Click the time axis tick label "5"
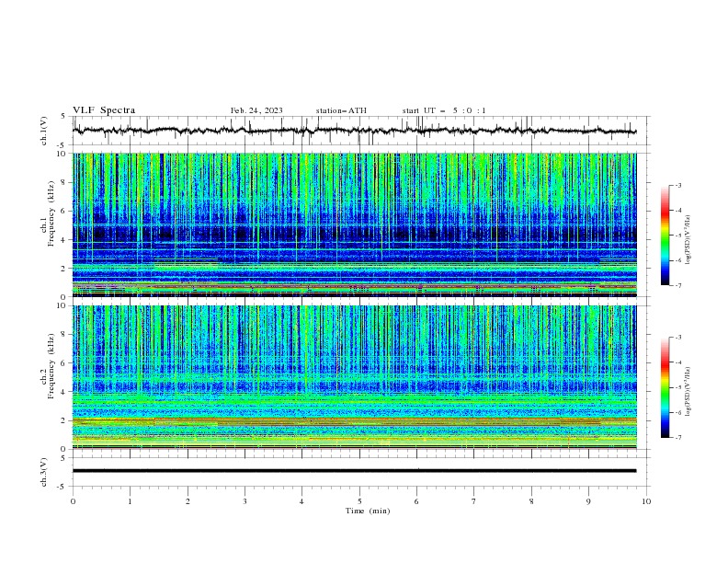The width and height of the screenshot is (728, 563). [x=359, y=501]
